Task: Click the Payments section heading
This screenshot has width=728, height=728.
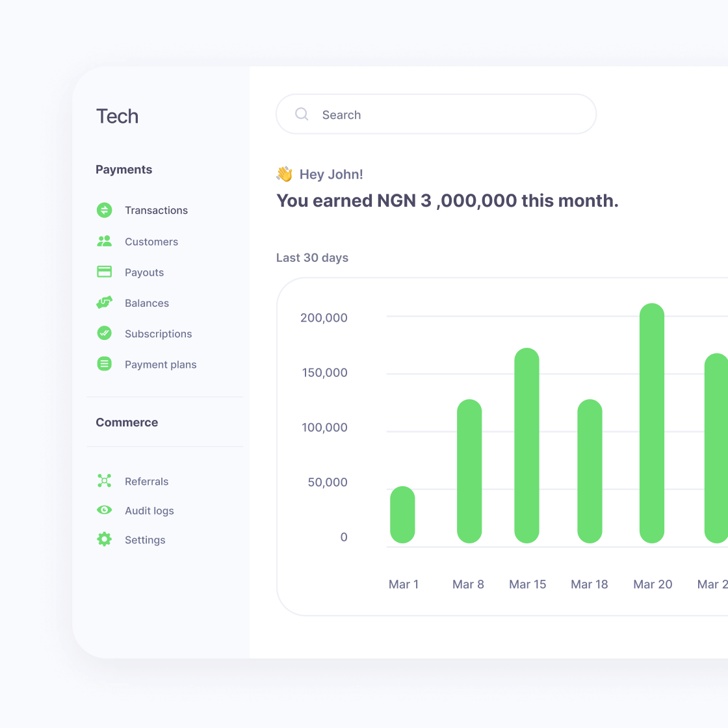Action: coord(124,170)
